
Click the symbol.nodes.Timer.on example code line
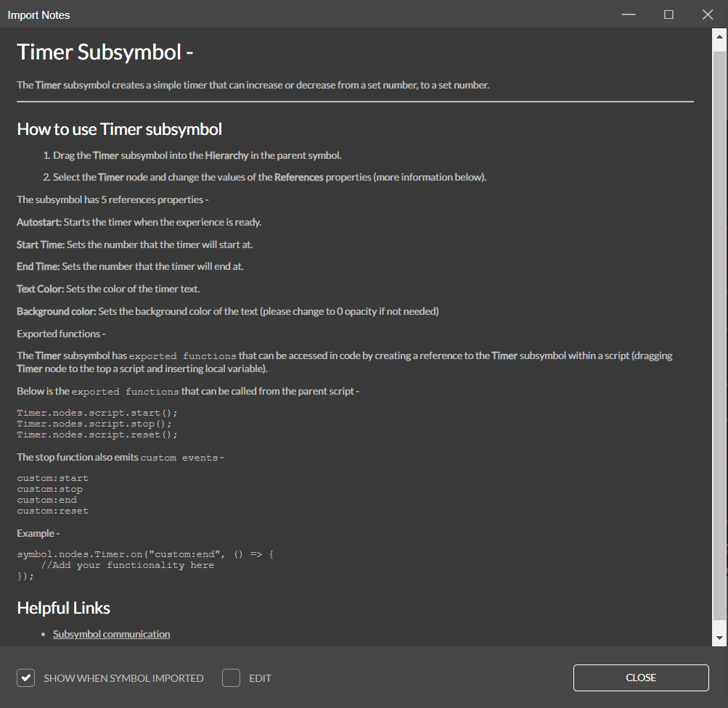[x=145, y=554]
